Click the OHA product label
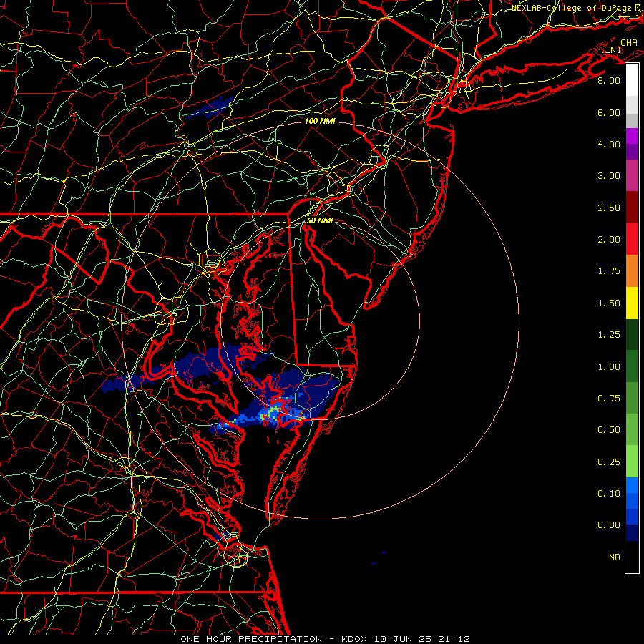Screen dimensions: 644x644 click(629, 43)
